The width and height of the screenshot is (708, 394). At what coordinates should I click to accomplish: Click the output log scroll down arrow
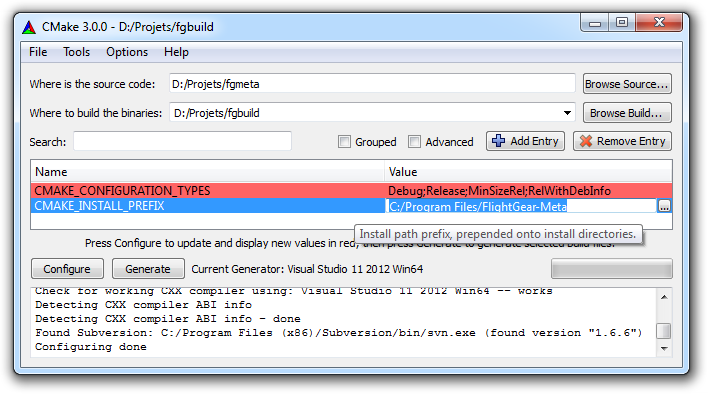[x=664, y=348]
